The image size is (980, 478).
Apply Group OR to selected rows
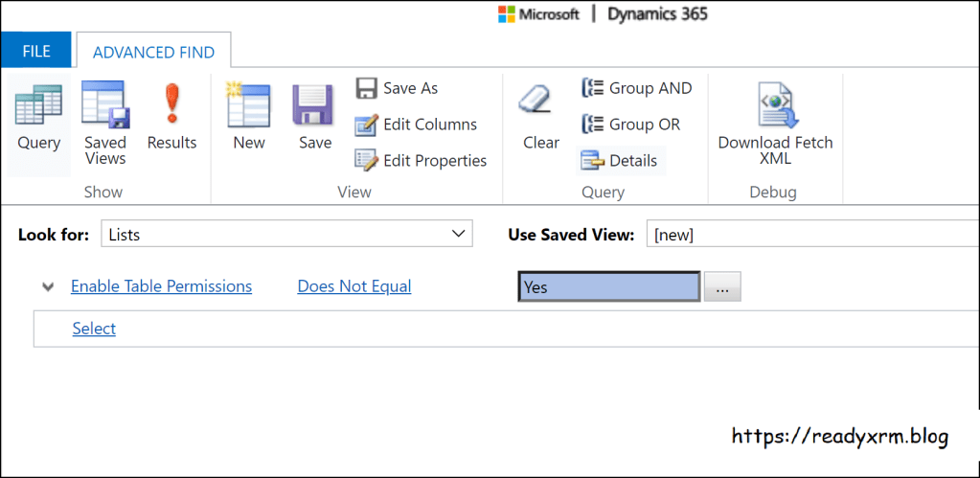point(631,125)
